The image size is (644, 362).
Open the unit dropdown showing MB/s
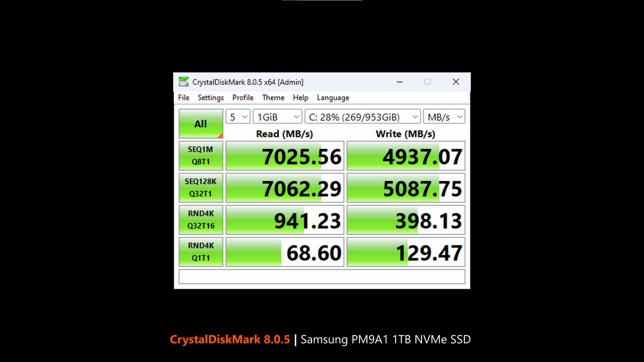click(x=444, y=117)
